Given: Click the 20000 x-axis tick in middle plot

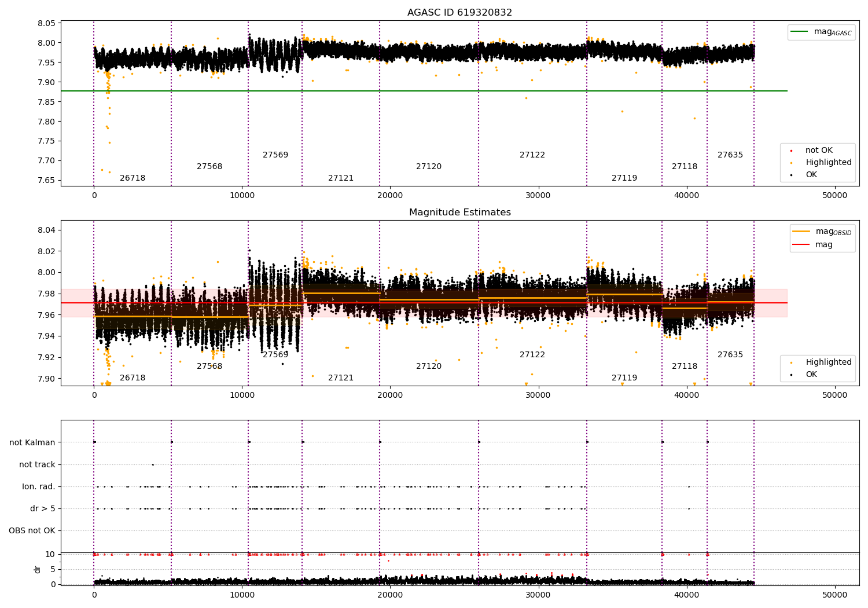Looking at the screenshot, I should 390,395.
